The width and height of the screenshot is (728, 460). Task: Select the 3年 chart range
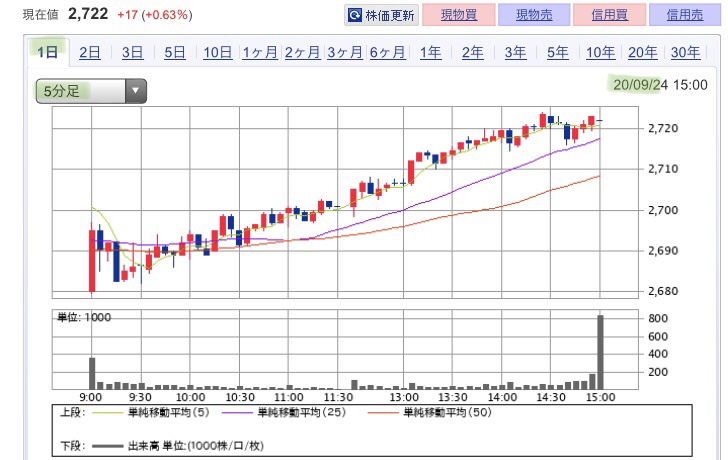pos(515,52)
